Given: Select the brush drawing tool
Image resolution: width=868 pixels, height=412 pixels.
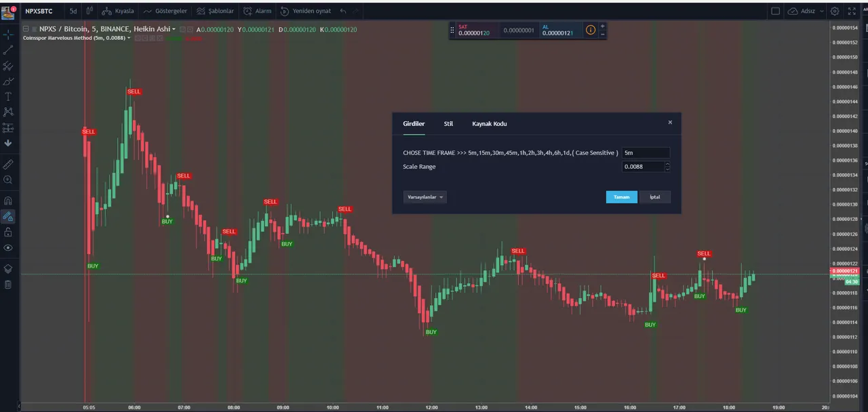Looking at the screenshot, I should pos(8,81).
